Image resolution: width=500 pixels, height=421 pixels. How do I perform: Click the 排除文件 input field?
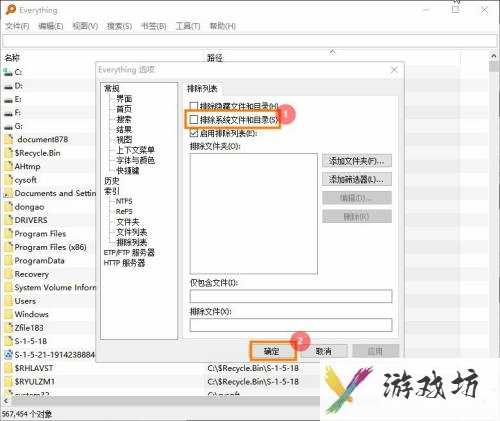[x=291, y=325]
